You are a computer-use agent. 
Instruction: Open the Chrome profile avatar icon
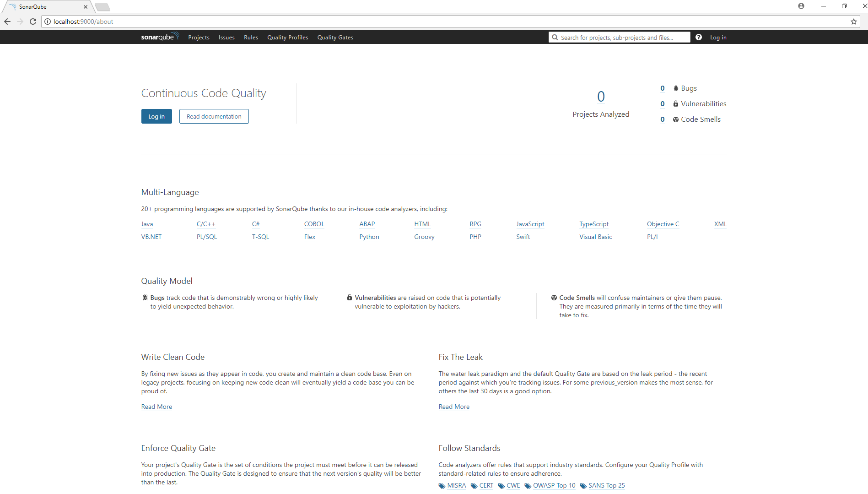[x=801, y=6]
